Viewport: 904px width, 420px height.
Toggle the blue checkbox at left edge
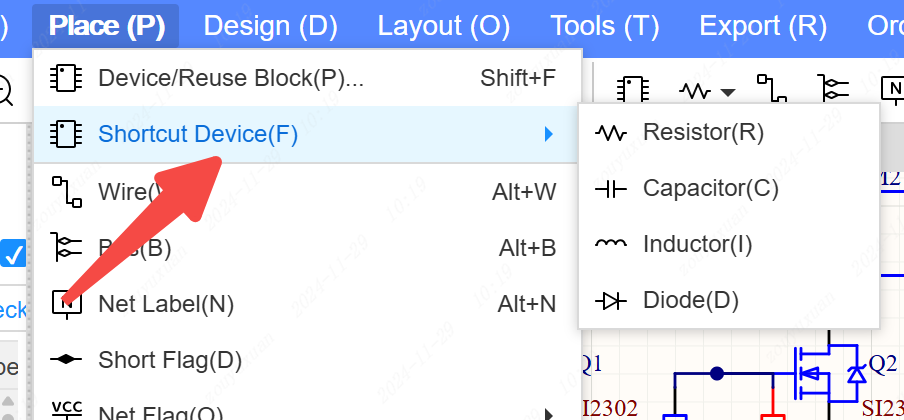coord(13,255)
